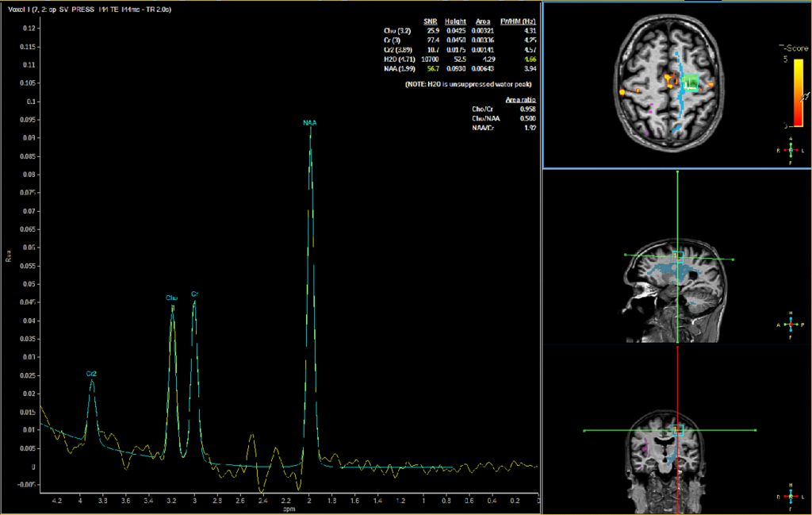Viewport: 812px width, 515px height.
Task: Click the coronal view orientation gizmo
Action: (791, 497)
